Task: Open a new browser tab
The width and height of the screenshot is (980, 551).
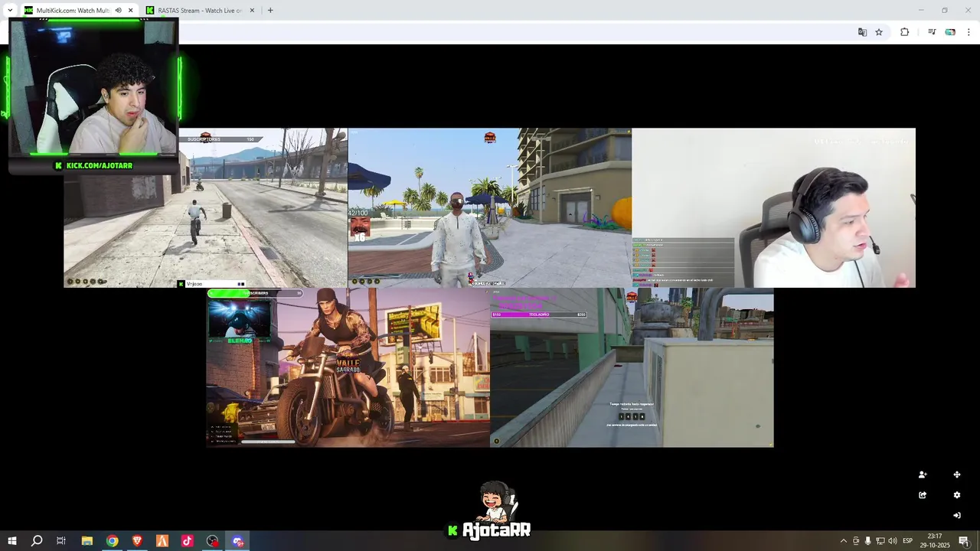Action: (x=270, y=10)
